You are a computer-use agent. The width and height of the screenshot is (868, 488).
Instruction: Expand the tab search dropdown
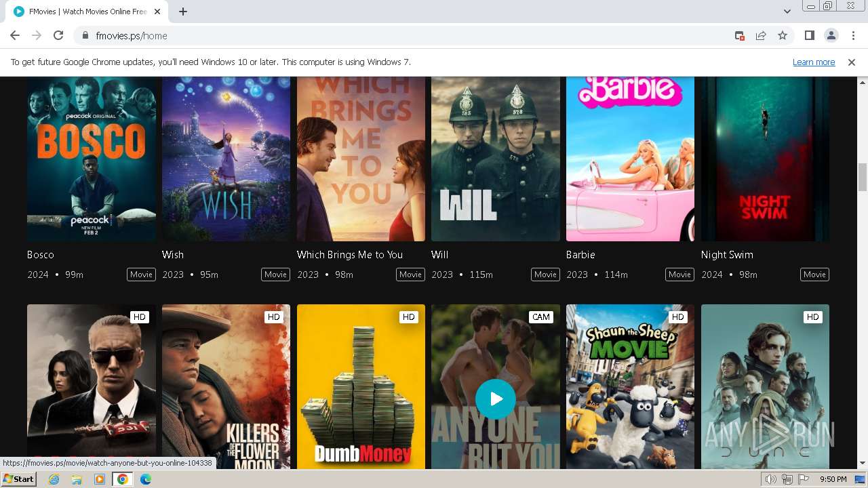pyautogui.click(x=787, y=12)
